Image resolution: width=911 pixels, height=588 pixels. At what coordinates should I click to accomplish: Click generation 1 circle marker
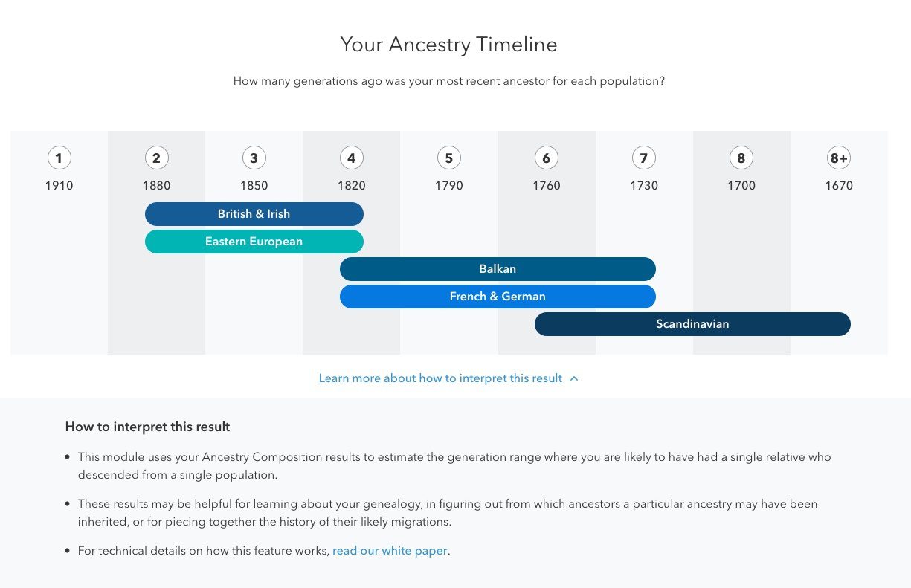pos(59,158)
